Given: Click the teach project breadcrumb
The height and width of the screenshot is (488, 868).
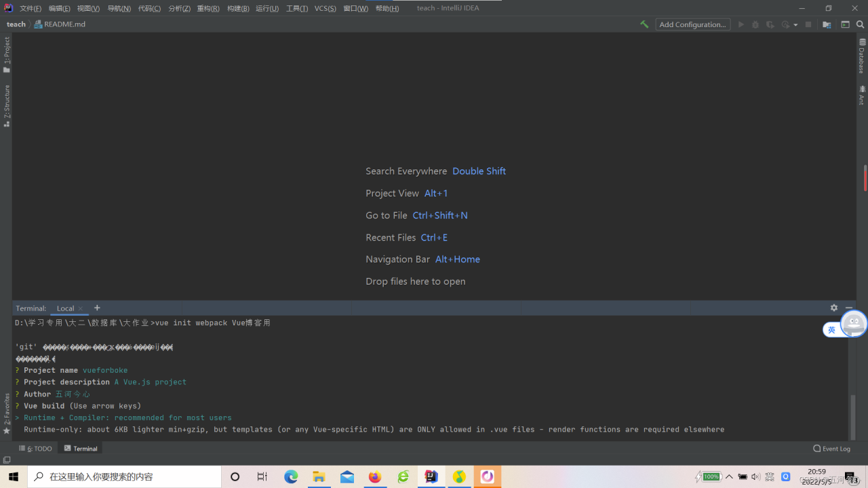Looking at the screenshot, I should 16,24.
